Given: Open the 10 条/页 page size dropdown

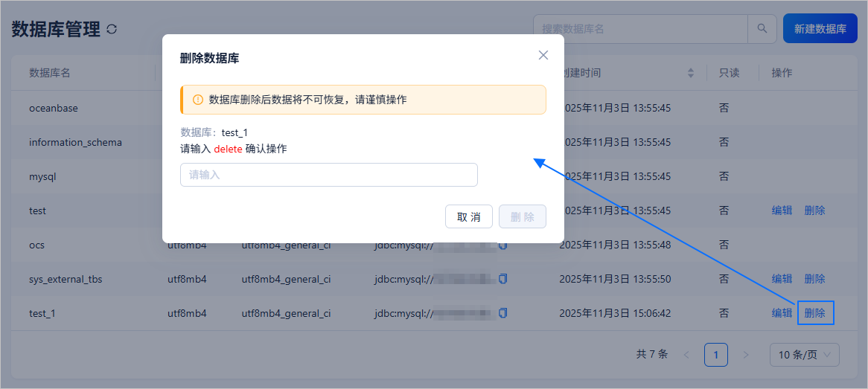Looking at the screenshot, I should tap(804, 355).
